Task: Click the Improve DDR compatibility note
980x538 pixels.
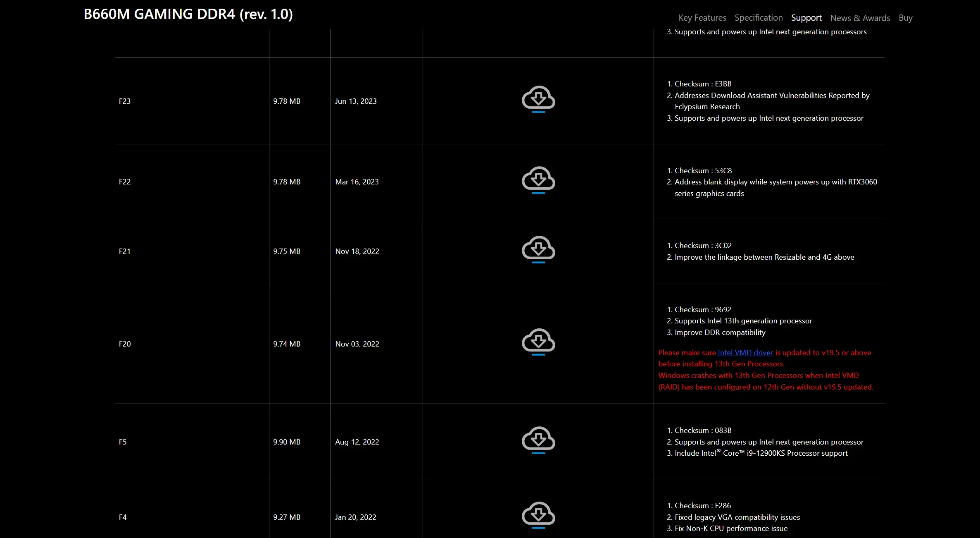Action: click(x=720, y=332)
